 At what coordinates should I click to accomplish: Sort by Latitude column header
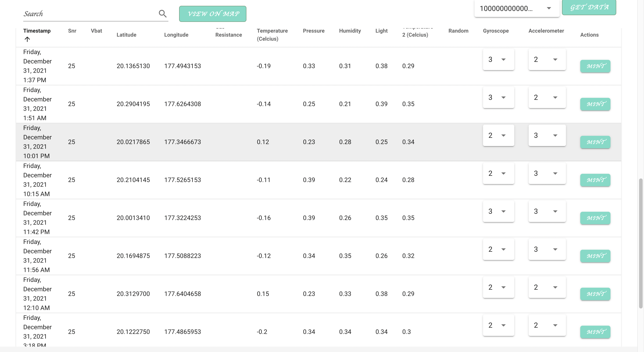(x=126, y=35)
